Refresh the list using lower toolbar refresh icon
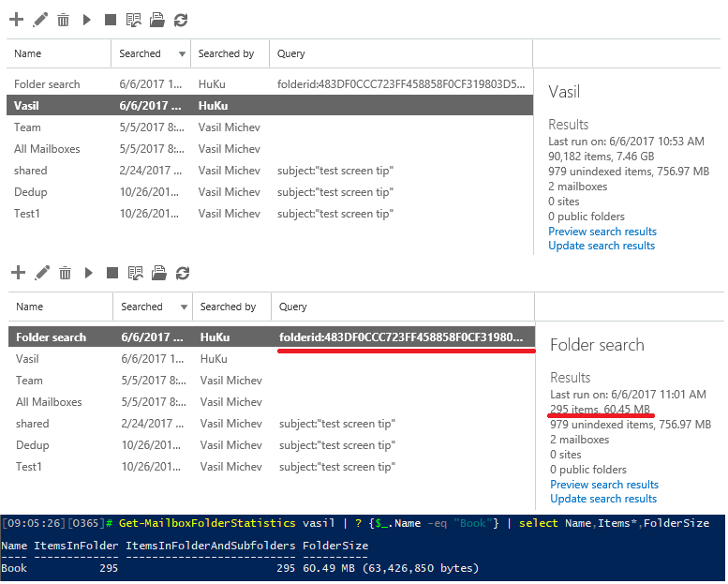The width and height of the screenshot is (728, 584). coord(183,273)
